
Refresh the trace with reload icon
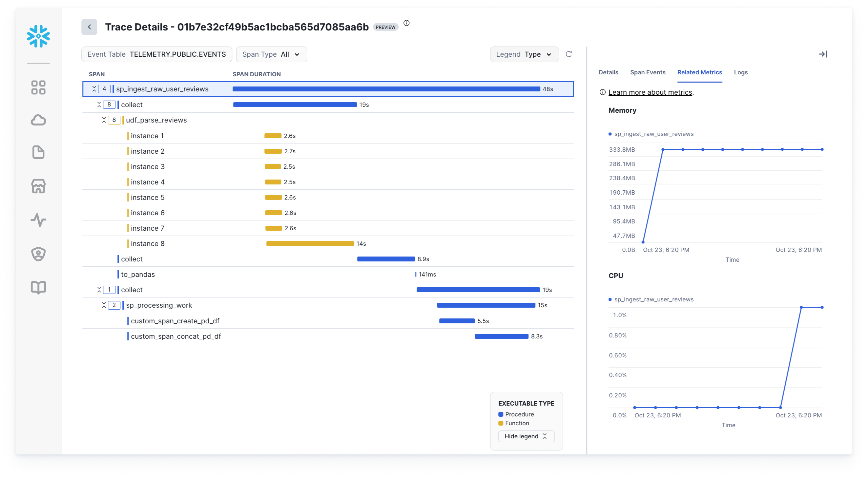[568, 54]
